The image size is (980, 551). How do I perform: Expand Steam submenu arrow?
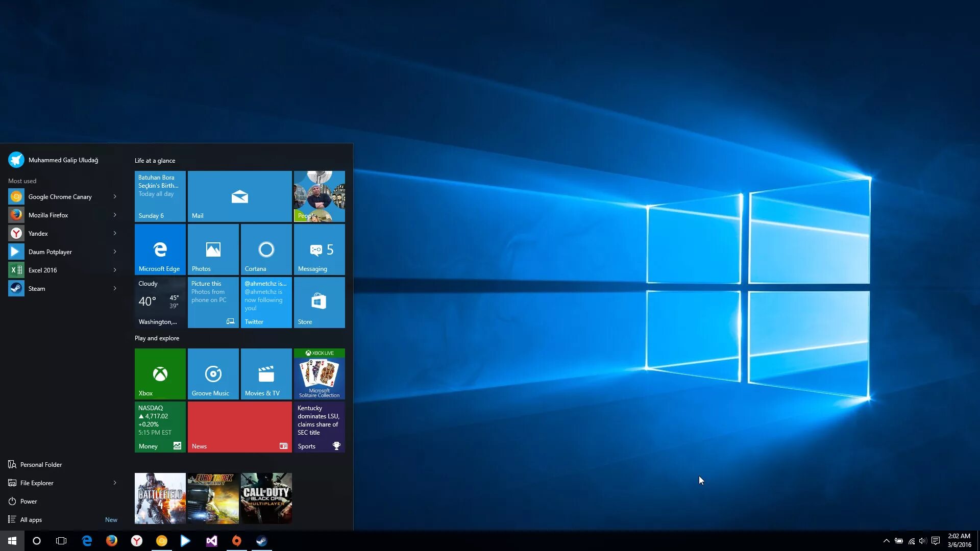pos(114,288)
